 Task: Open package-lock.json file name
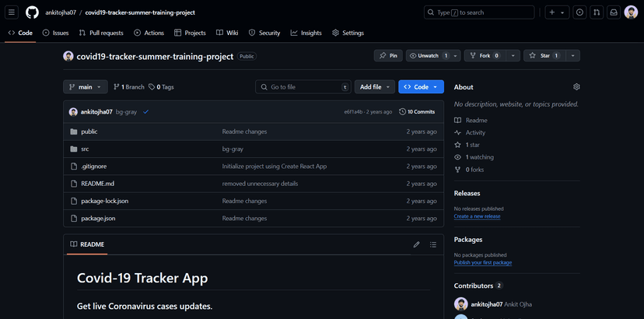click(105, 201)
